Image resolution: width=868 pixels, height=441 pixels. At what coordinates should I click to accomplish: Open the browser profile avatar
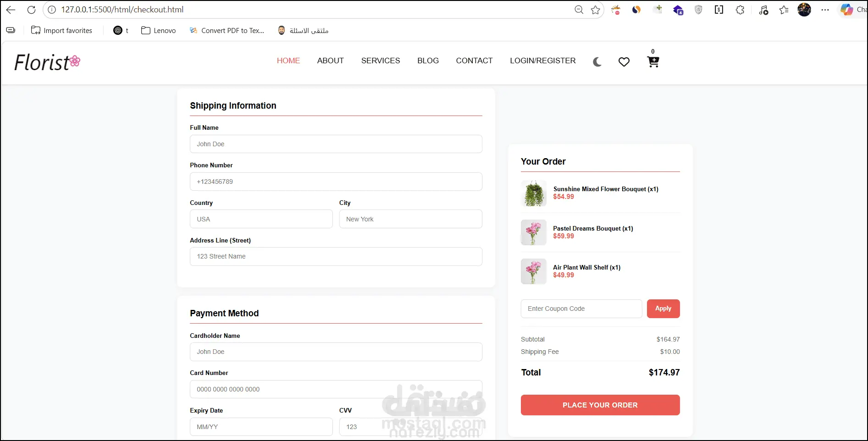click(804, 10)
